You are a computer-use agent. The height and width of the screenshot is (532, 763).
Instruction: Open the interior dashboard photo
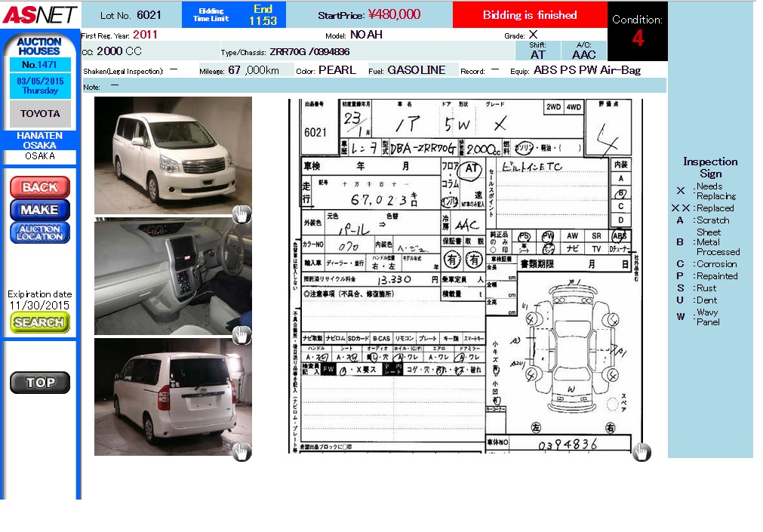(x=173, y=277)
